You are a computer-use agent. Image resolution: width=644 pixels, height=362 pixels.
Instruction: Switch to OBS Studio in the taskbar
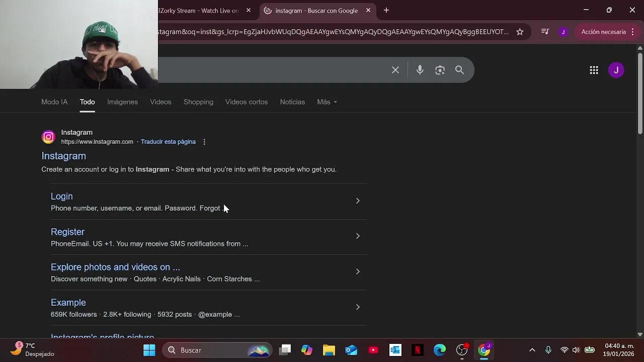[x=462, y=350]
